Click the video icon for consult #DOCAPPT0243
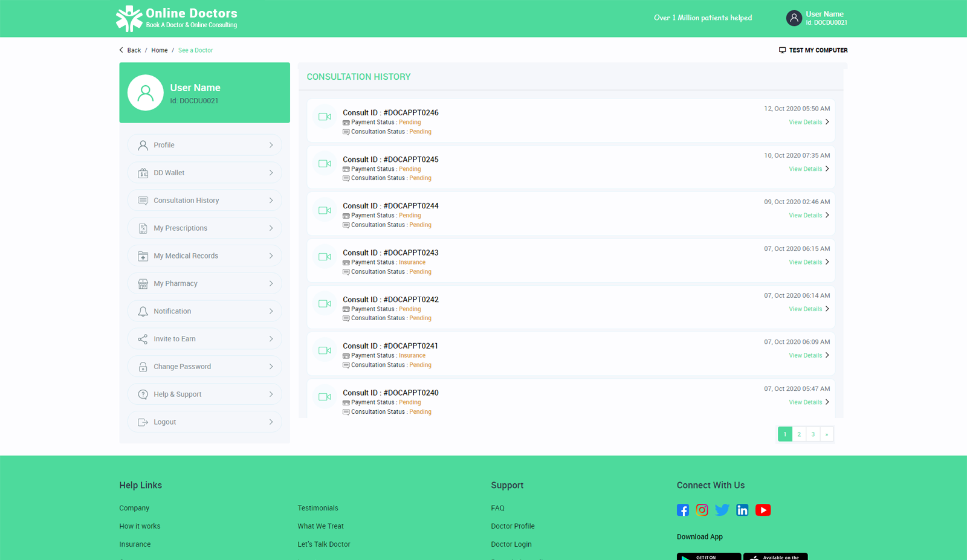Screen dimensions: 967x560 325,257
